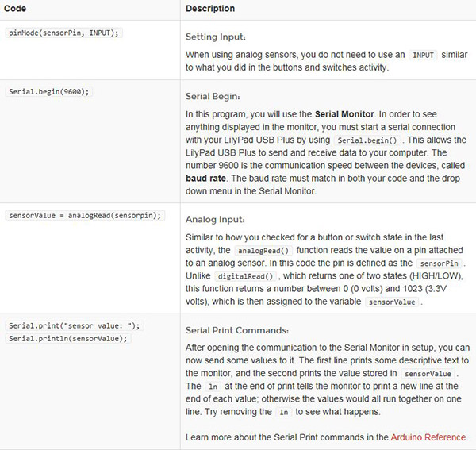Select the pinMode(sensorPin, INPUT) code snippet
This screenshot has width=476, height=450.
pyautogui.click(x=64, y=32)
